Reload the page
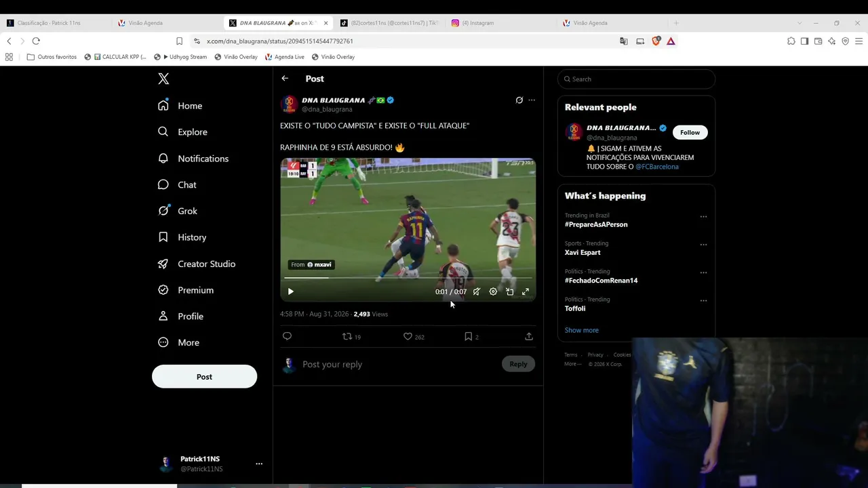This screenshot has height=488, width=868. click(36, 41)
